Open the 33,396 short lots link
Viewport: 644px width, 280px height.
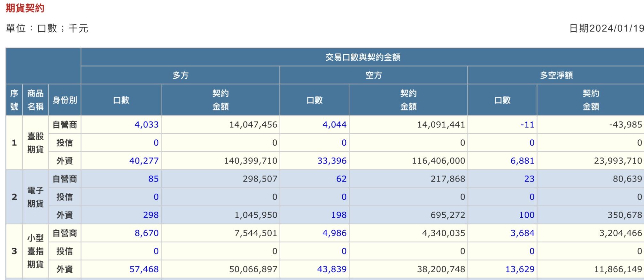332,161
